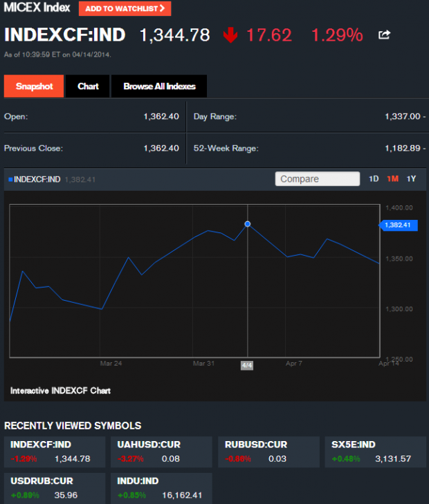
Task: Click the INDEXCF:IND chart legend label
Action: [37, 179]
